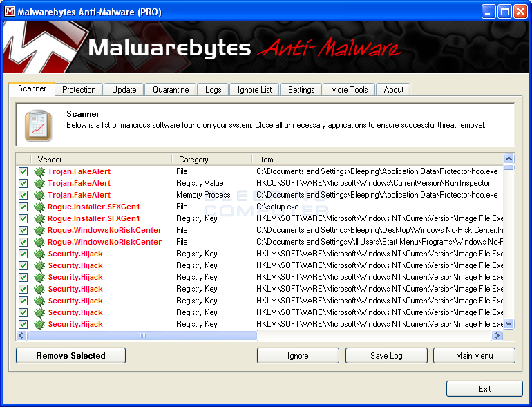The height and width of the screenshot is (407, 532).
Task: Open the Ignore List tab
Action: [254, 90]
